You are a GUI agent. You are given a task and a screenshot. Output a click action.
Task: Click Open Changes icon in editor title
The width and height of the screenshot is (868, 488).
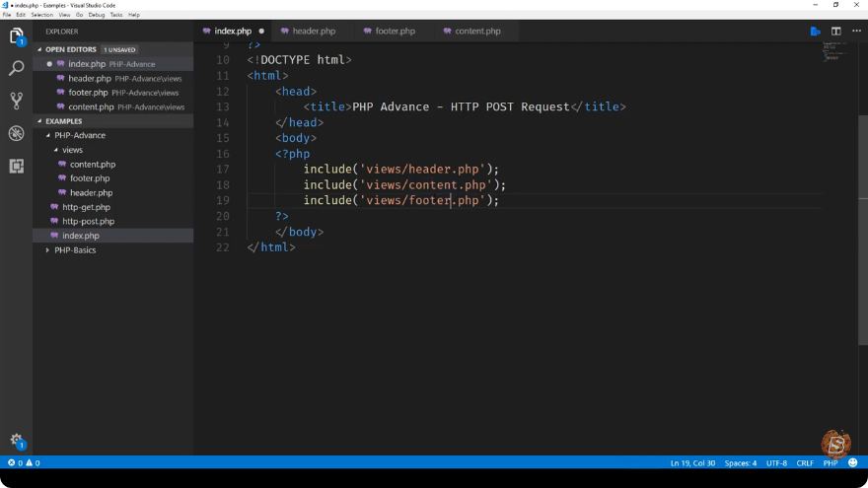coord(816,31)
